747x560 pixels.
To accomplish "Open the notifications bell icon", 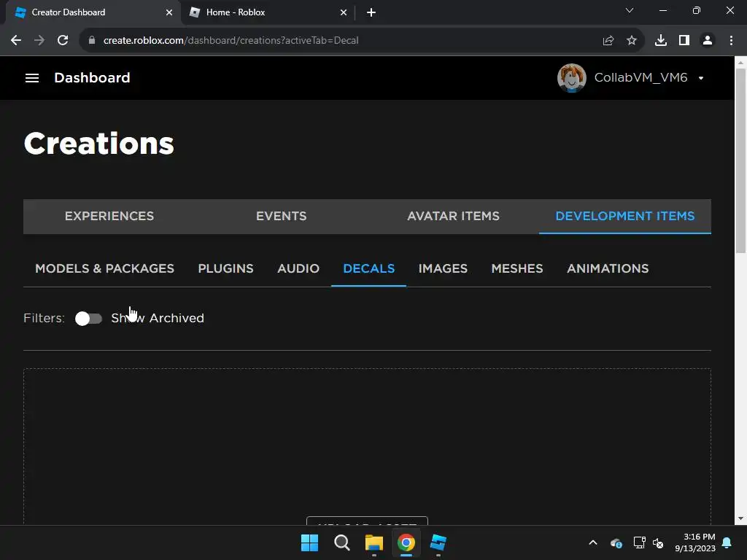I will tap(727, 542).
